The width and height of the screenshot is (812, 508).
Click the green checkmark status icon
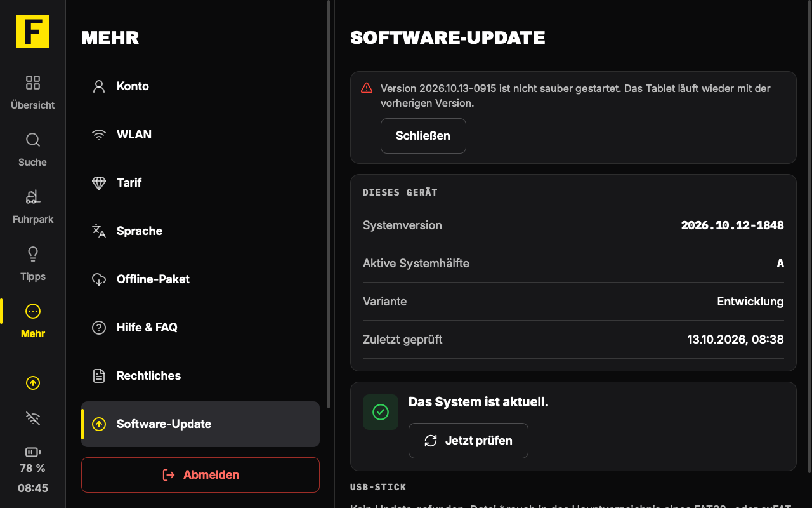point(381,412)
